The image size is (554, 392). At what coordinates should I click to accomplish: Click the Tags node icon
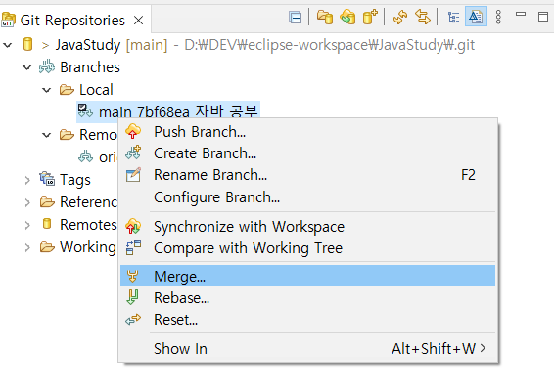pyautogui.click(x=47, y=179)
